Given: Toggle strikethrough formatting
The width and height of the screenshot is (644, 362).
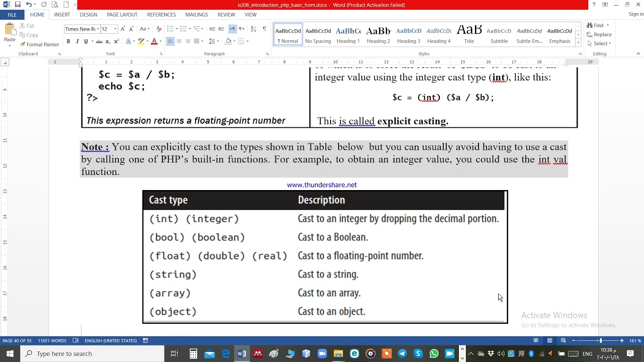Looking at the screenshot, I should [x=99, y=41].
